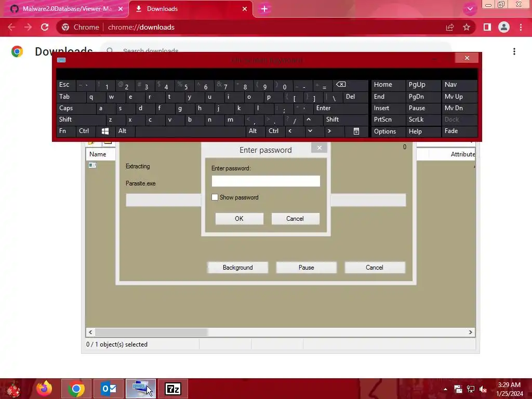Screen dimensions: 532x399
Task: Close the Enter password dialog with X
Action: 320,148
